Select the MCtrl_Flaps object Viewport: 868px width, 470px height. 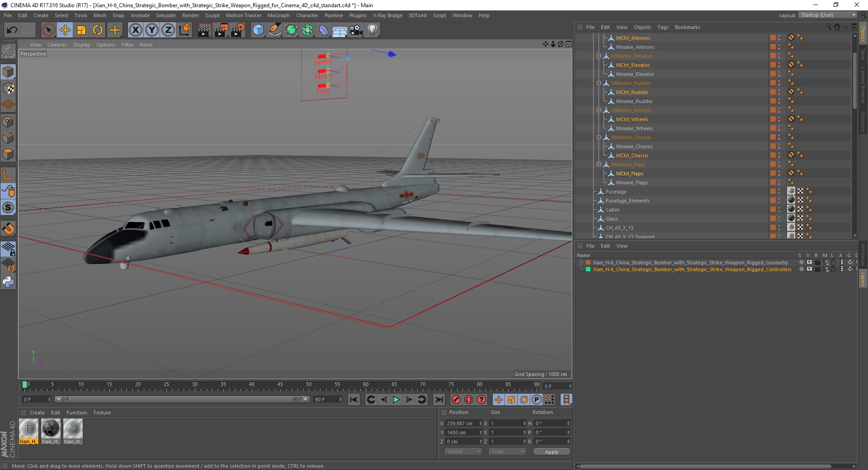pos(629,174)
